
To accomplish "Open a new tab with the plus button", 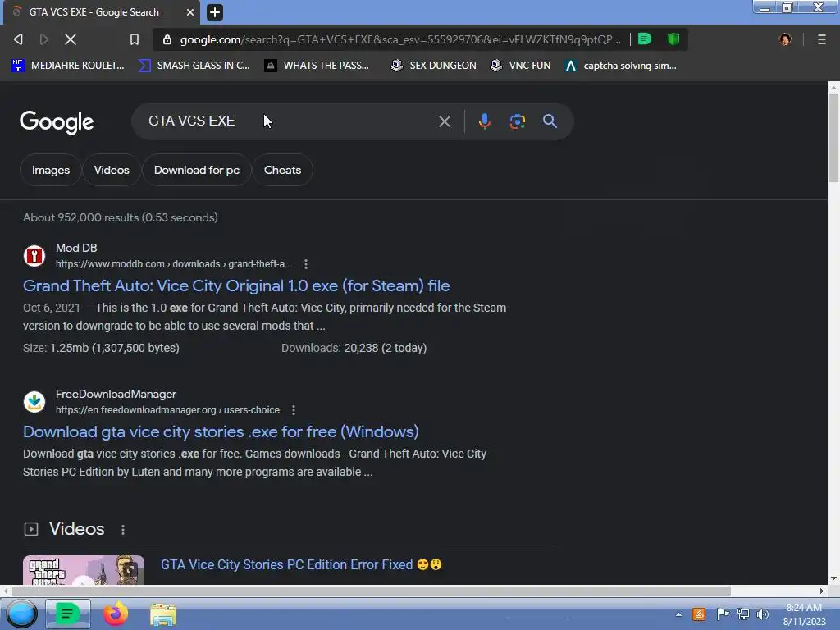I will pyautogui.click(x=214, y=12).
